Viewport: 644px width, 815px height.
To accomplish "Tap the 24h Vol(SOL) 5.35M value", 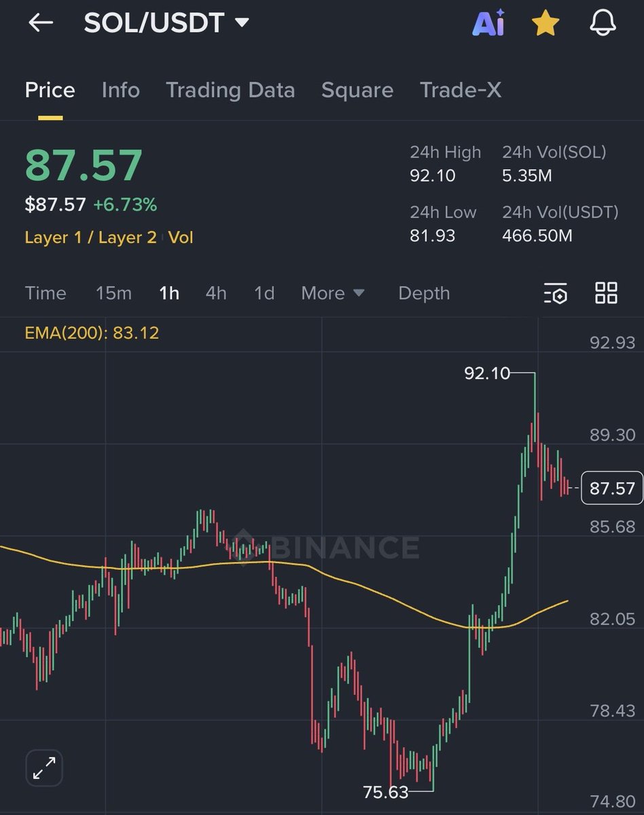I will coord(527,176).
